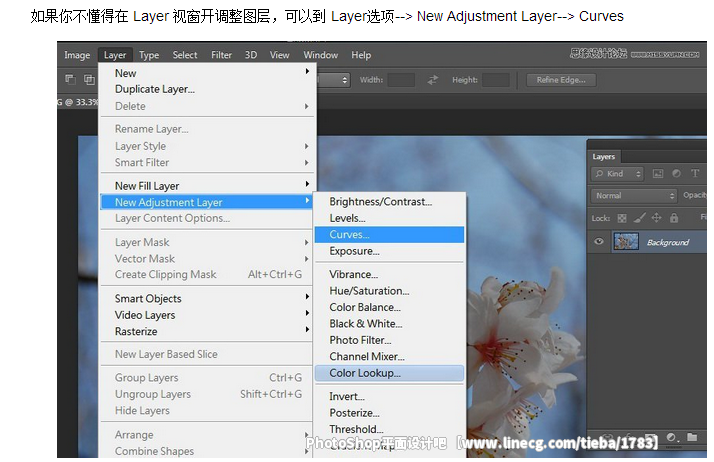Choose Curves... adjustment layer
The width and height of the screenshot is (714, 462).
(389, 234)
